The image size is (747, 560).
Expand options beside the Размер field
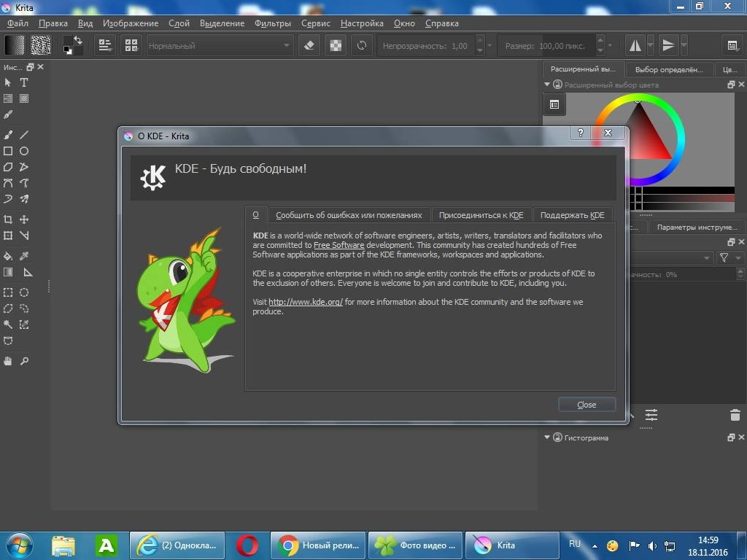pyautogui.click(x=611, y=46)
